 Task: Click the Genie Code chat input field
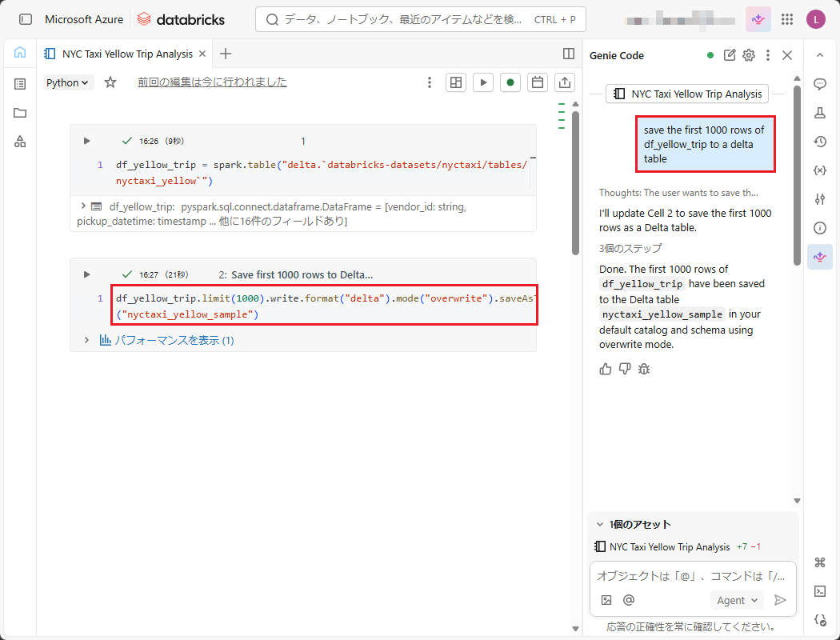pyautogui.click(x=691, y=576)
